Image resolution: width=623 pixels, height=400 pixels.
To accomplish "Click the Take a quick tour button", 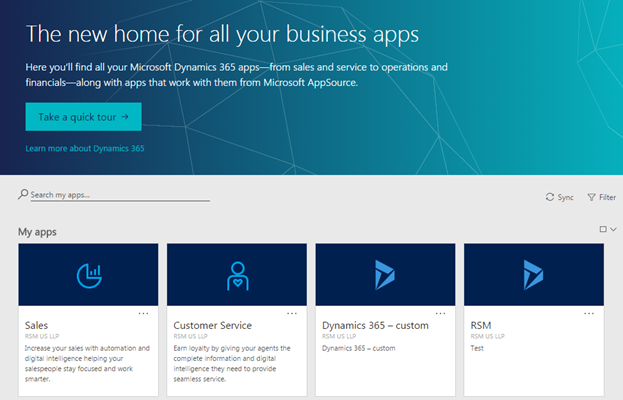I will point(83,117).
